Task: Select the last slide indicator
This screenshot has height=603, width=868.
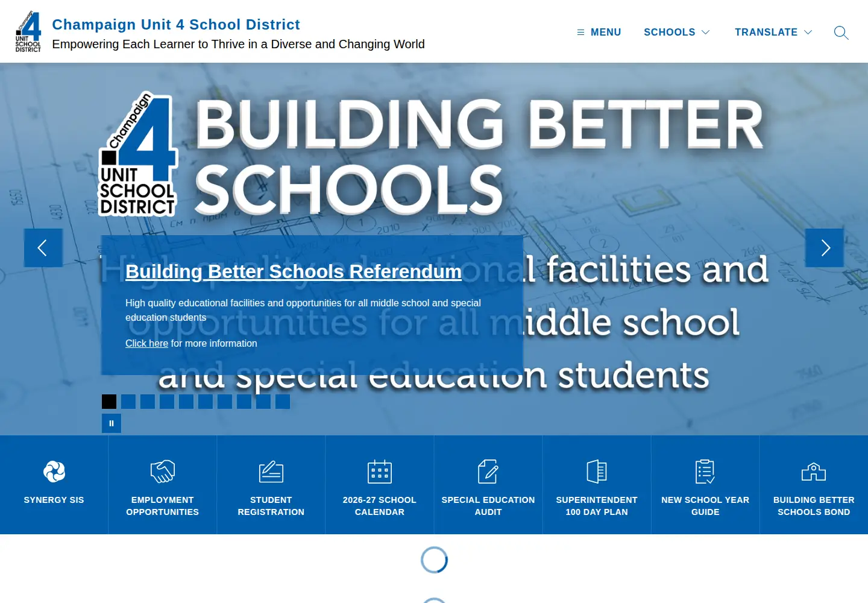Action: tap(283, 402)
